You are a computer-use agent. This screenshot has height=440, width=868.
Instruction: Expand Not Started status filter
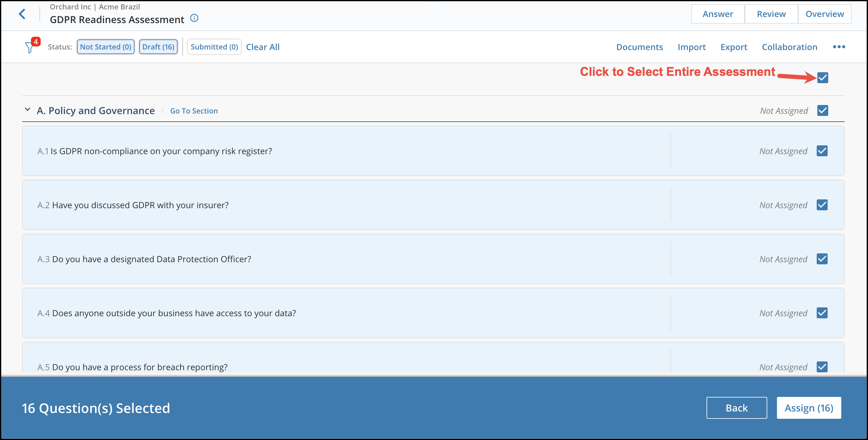[105, 47]
